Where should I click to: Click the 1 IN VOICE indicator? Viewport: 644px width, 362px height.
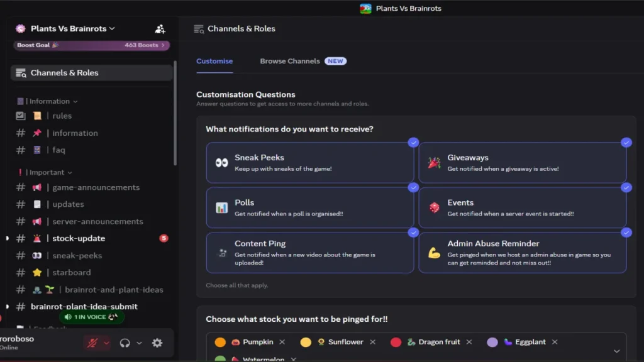(x=91, y=317)
